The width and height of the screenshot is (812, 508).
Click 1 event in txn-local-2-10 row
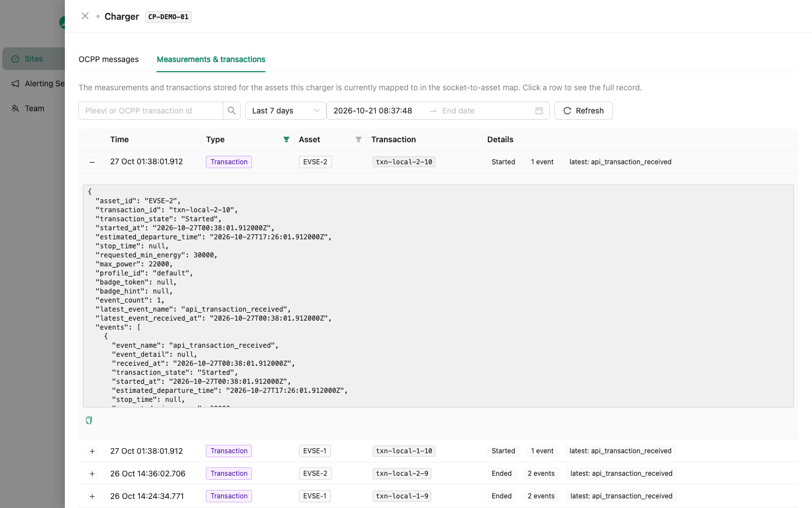click(x=542, y=162)
